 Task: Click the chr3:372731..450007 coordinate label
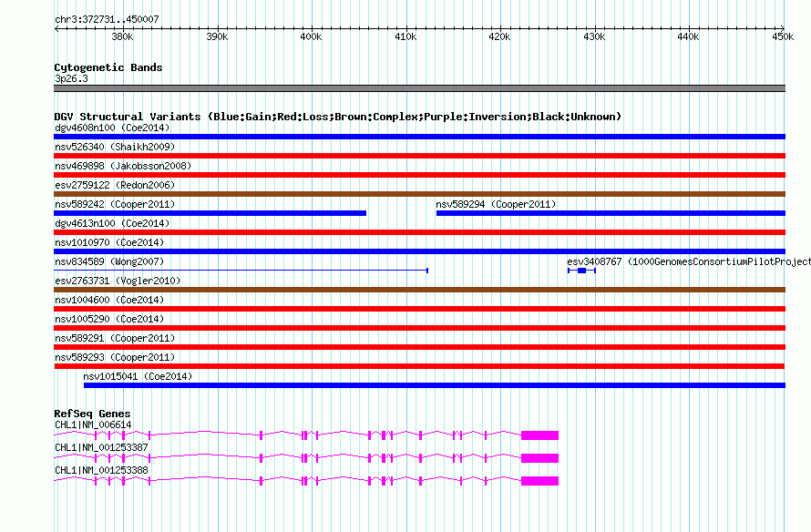[107, 19]
